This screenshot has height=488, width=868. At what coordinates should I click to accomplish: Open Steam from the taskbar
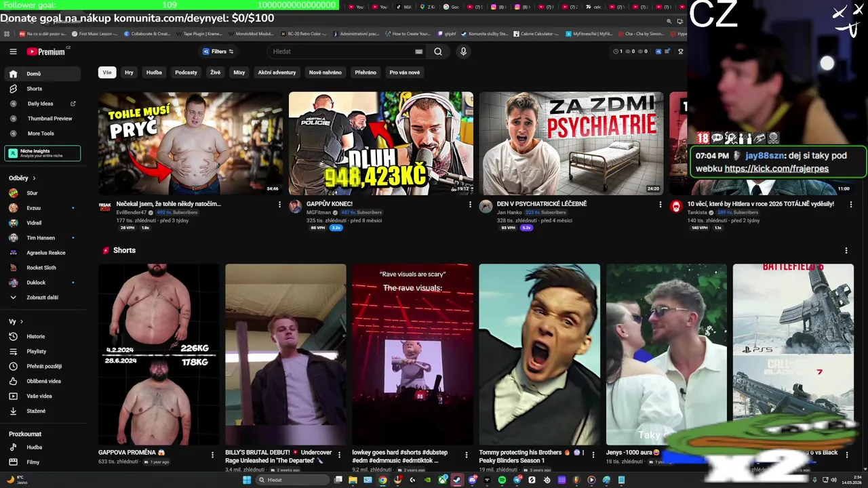coord(457,480)
